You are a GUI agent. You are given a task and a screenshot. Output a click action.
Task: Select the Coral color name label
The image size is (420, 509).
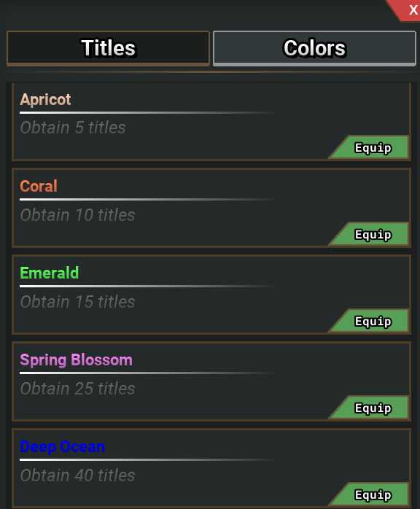(x=39, y=186)
